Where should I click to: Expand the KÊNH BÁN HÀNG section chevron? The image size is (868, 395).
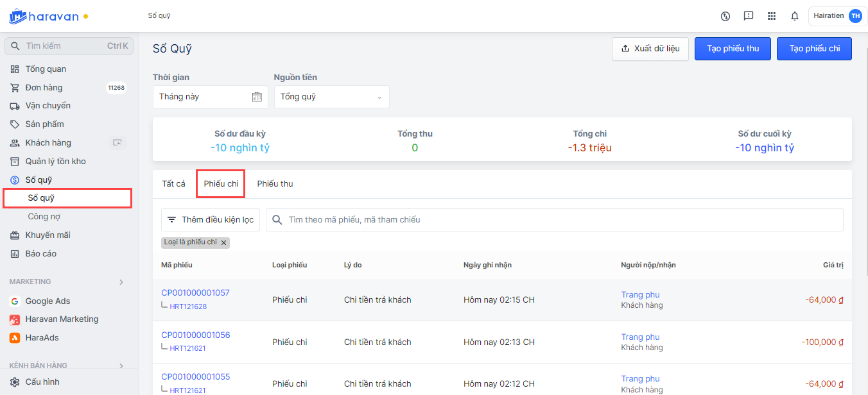point(121,366)
